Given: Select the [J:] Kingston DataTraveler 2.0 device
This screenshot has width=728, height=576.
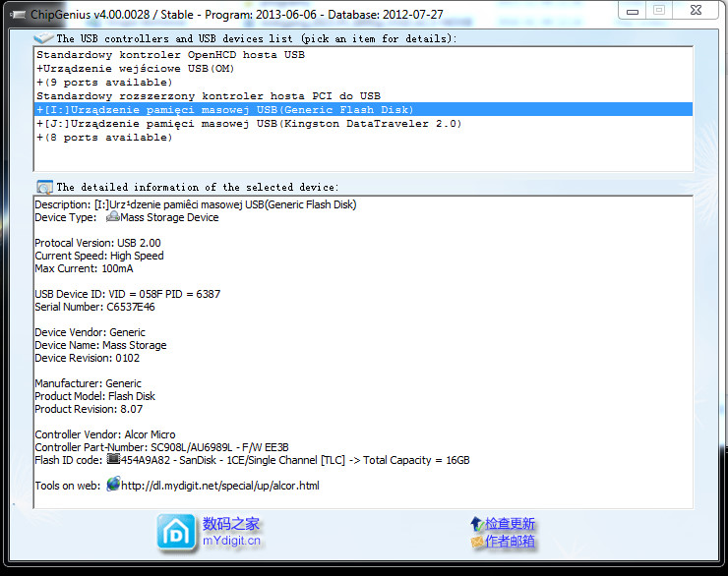Looking at the screenshot, I should pyautogui.click(x=364, y=124).
